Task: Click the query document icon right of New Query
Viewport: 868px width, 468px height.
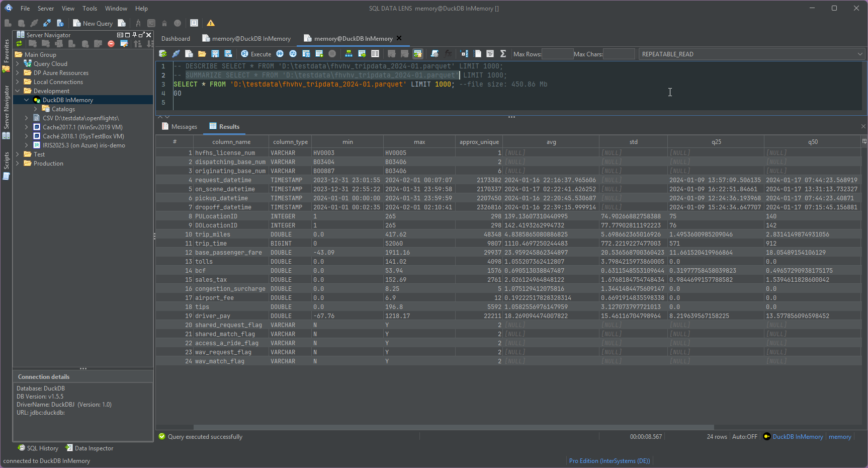Action: point(122,23)
